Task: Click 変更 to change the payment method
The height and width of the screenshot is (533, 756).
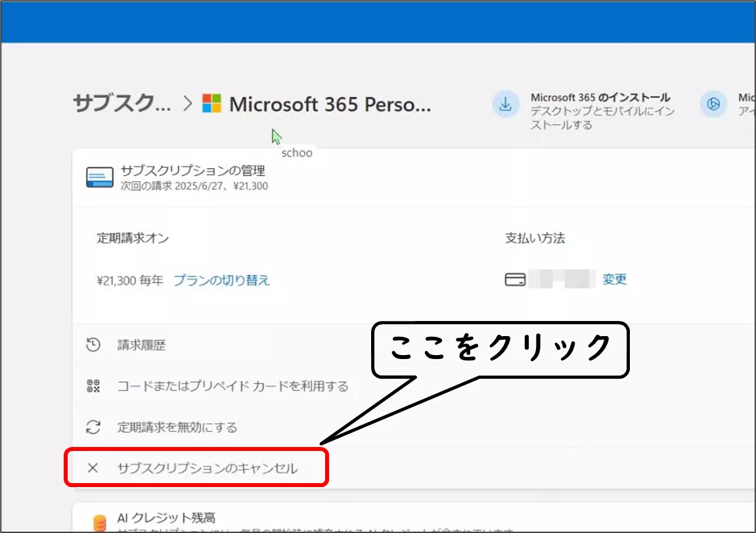Action: pos(615,280)
